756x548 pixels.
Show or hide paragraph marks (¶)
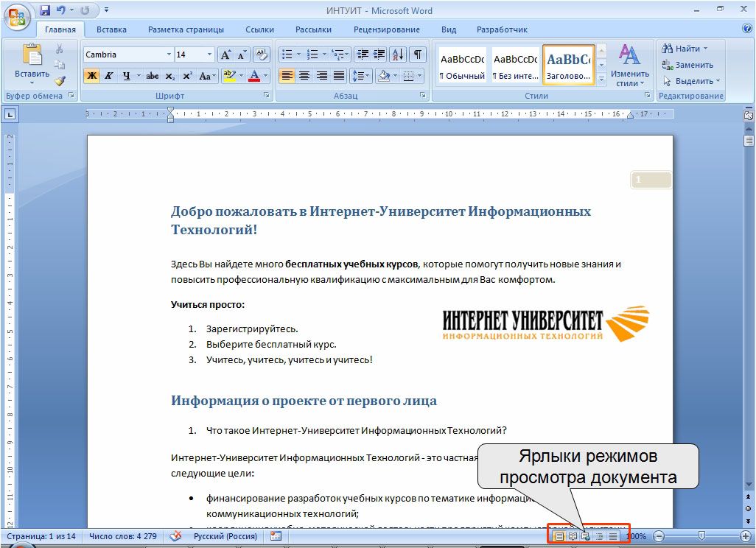[418, 55]
